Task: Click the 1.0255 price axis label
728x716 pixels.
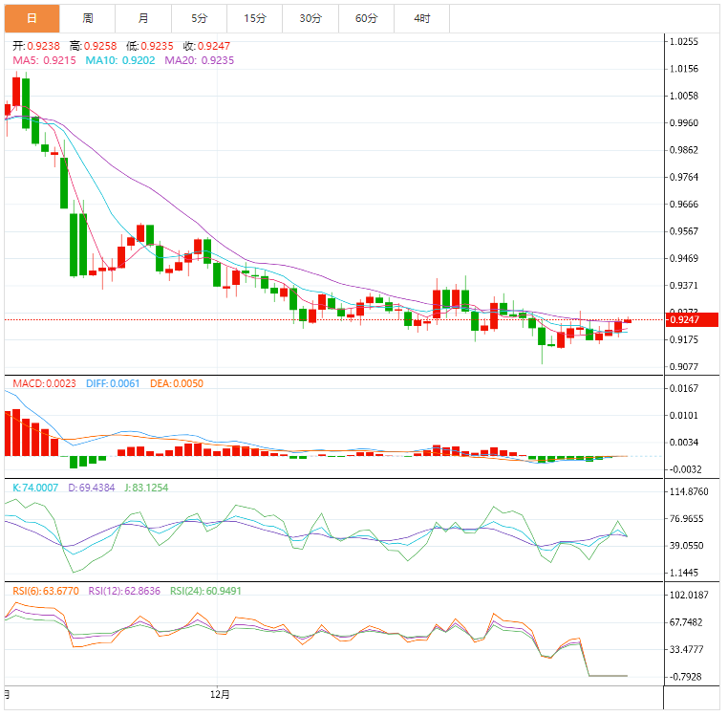Action: [x=683, y=41]
